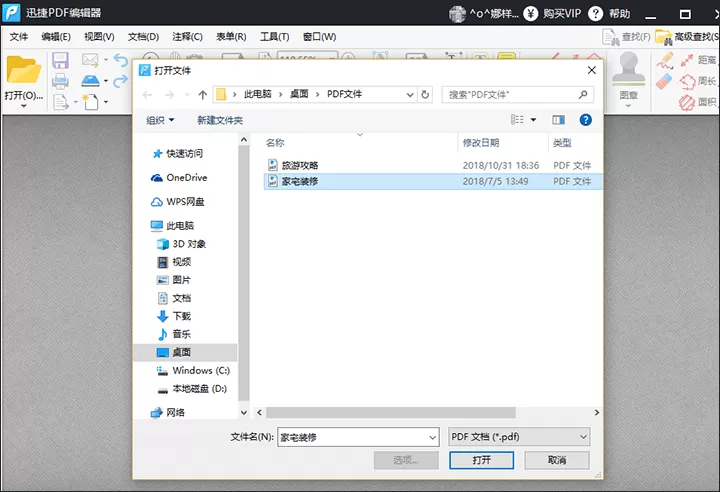Image resolution: width=720 pixels, height=492 pixels.
Task: Open the view mode dropdown arrow
Action: (534, 120)
